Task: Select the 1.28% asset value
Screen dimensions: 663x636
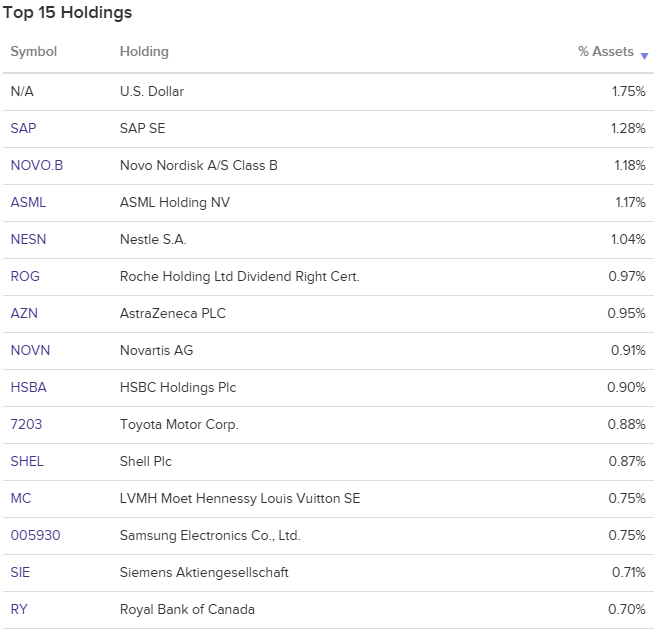Action: tap(628, 128)
